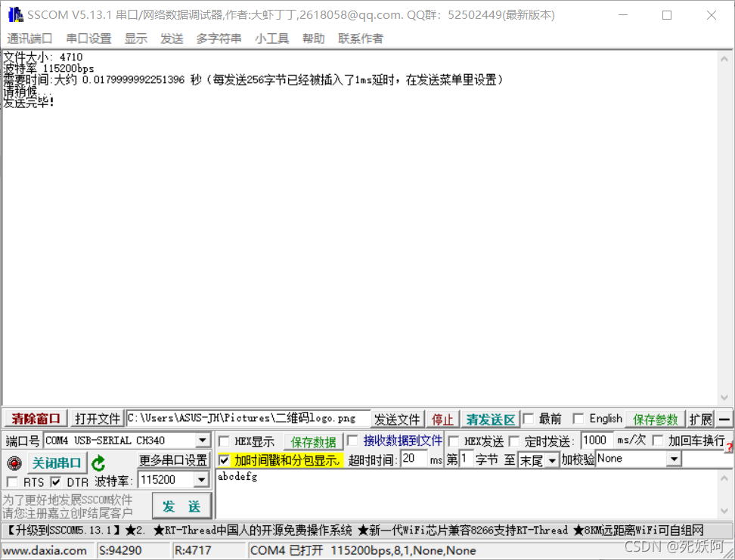Open the www.daxia.com link
Screen dimensions: 735x560
click(x=47, y=550)
